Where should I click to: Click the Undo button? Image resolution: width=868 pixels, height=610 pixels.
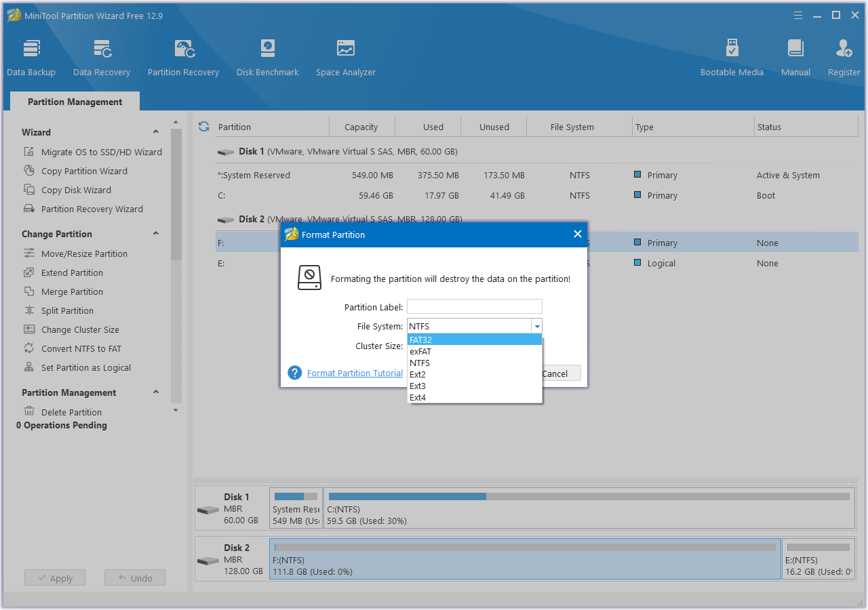pyautogui.click(x=135, y=578)
